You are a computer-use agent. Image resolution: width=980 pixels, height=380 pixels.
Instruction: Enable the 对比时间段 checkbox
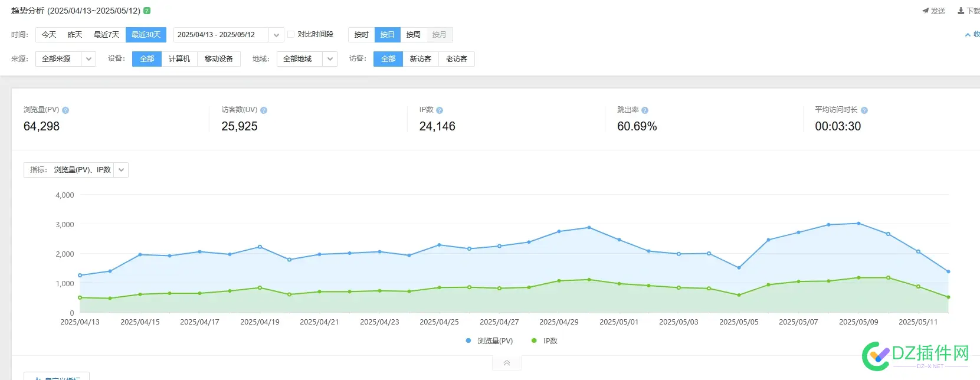291,34
